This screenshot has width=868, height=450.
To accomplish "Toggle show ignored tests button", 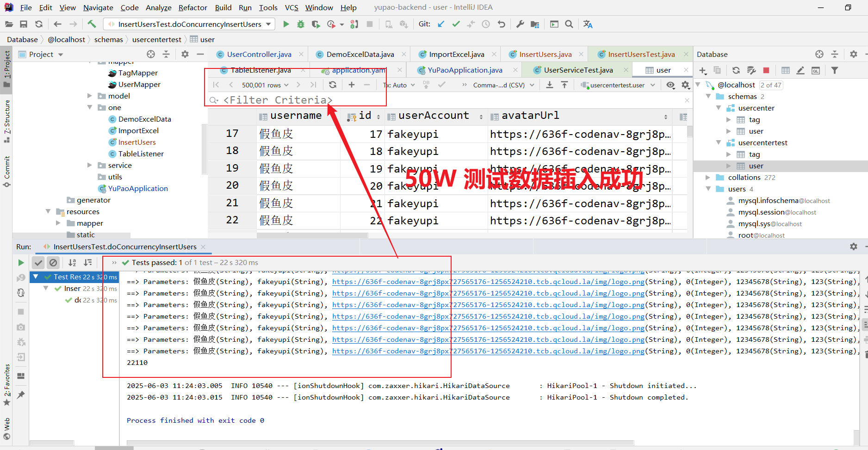I will point(54,263).
